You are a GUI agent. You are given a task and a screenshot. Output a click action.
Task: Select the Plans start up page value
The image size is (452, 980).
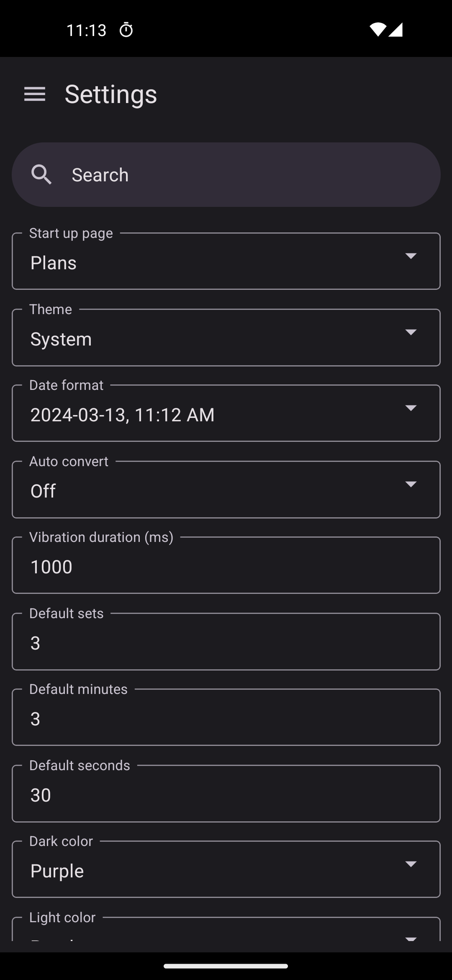(54, 263)
